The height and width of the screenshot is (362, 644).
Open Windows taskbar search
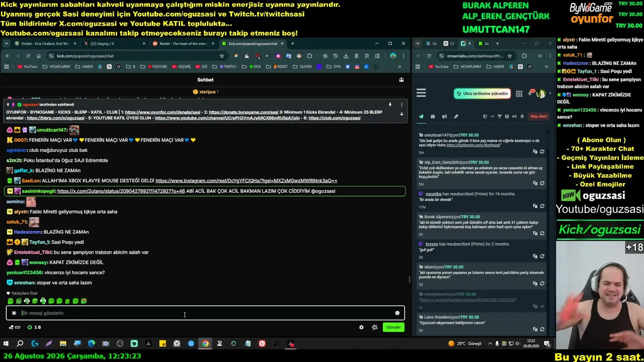(20, 344)
